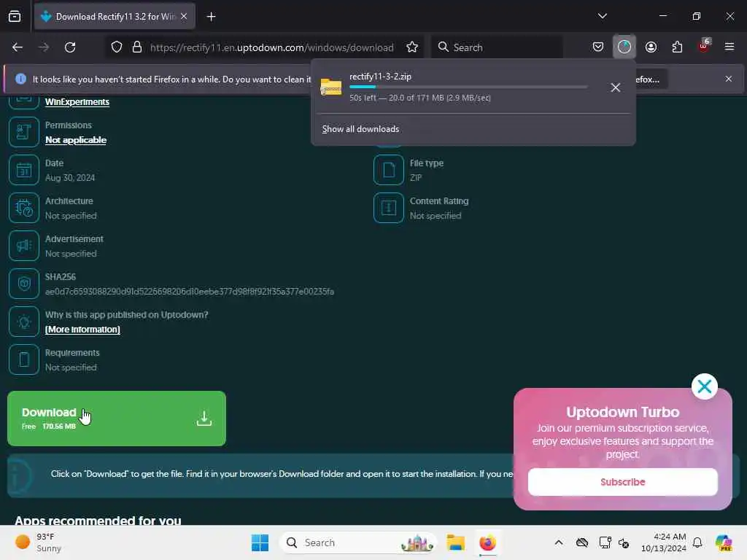Click the Content Rating icon
The image size is (747, 560).
(x=389, y=208)
